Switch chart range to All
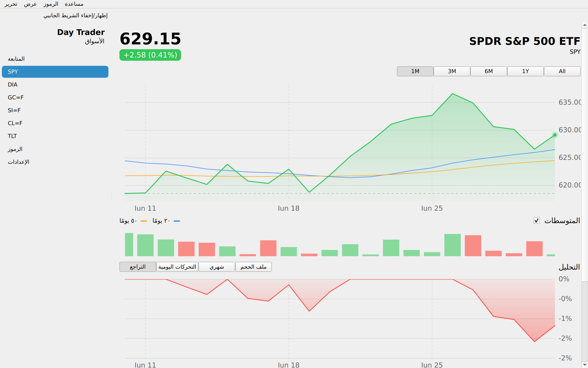This screenshot has height=368, width=588. [562, 71]
